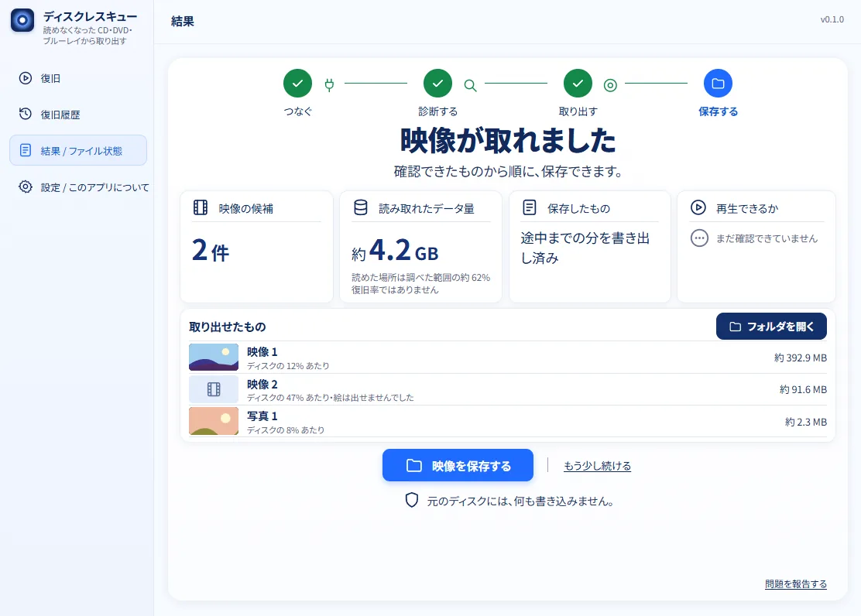Click フォルダを開く button
The height and width of the screenshot is (616, 861).
(771, 326)
